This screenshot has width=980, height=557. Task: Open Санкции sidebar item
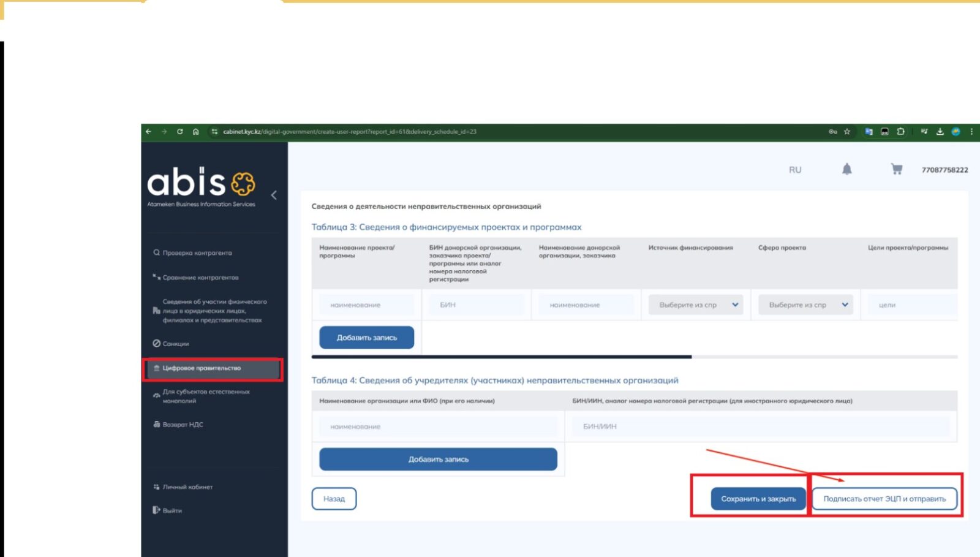175,344
